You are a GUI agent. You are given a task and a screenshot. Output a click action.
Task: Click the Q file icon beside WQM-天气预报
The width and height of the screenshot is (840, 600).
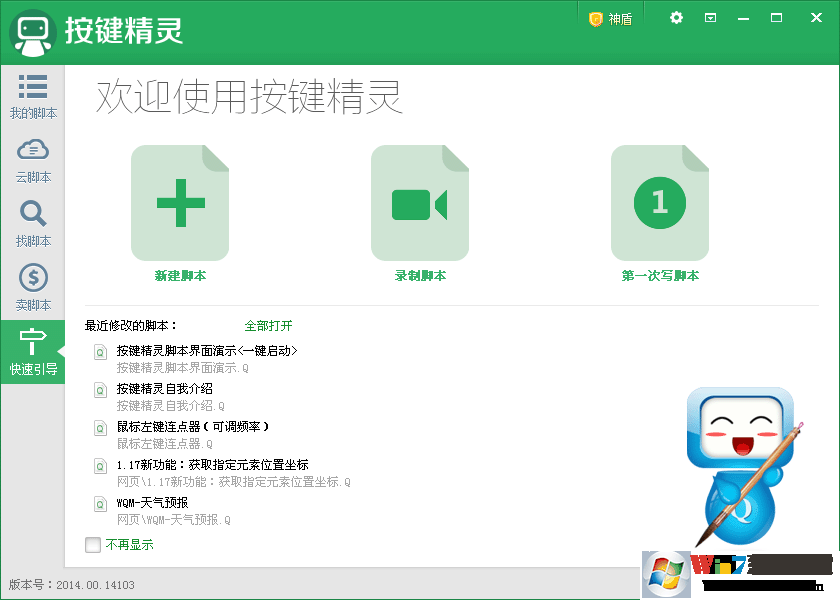click(99, 504)
